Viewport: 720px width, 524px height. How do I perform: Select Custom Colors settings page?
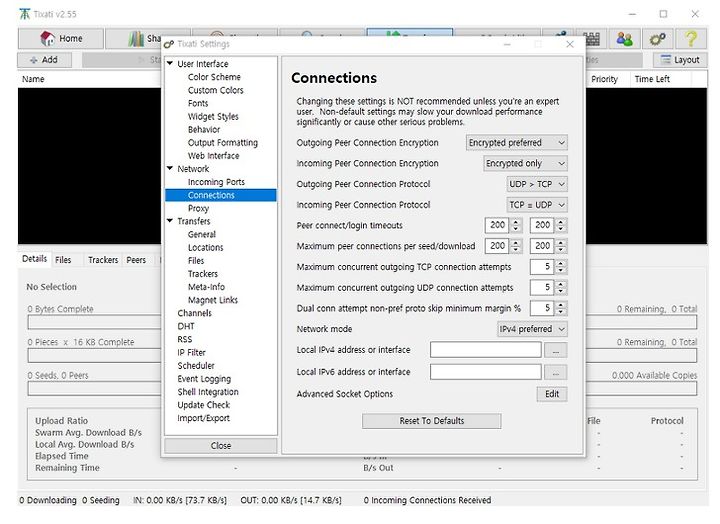(x=215, y=90)
